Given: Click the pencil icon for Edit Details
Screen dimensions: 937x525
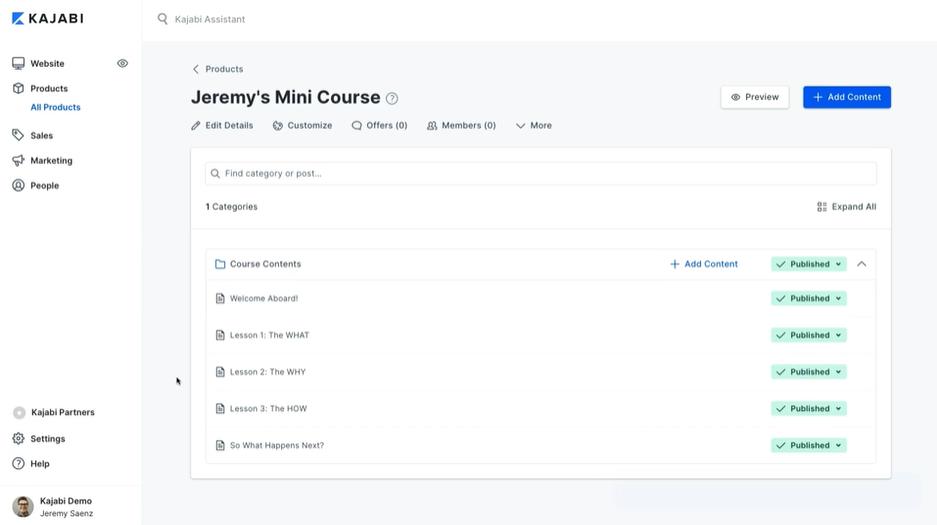Looking at the screenshot, I should click(x=196, y=126).
